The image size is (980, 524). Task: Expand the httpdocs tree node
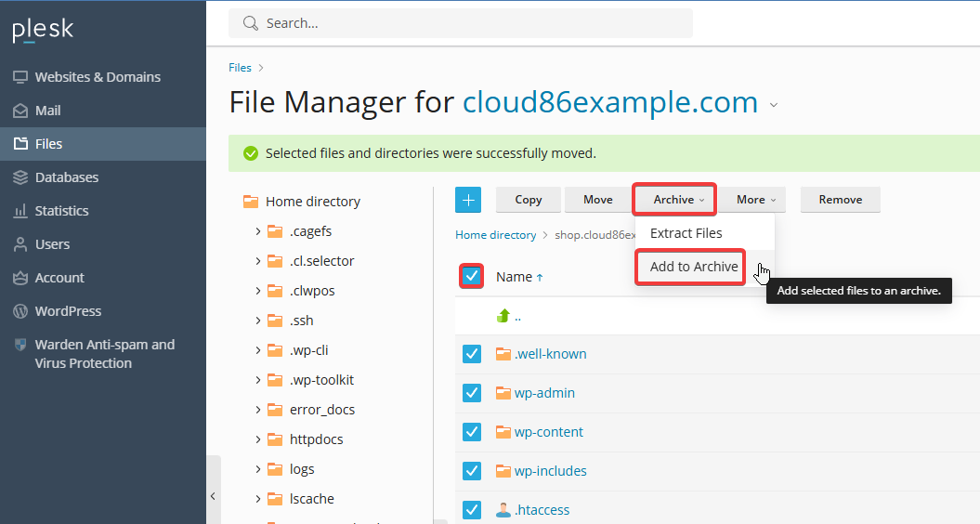258,439
